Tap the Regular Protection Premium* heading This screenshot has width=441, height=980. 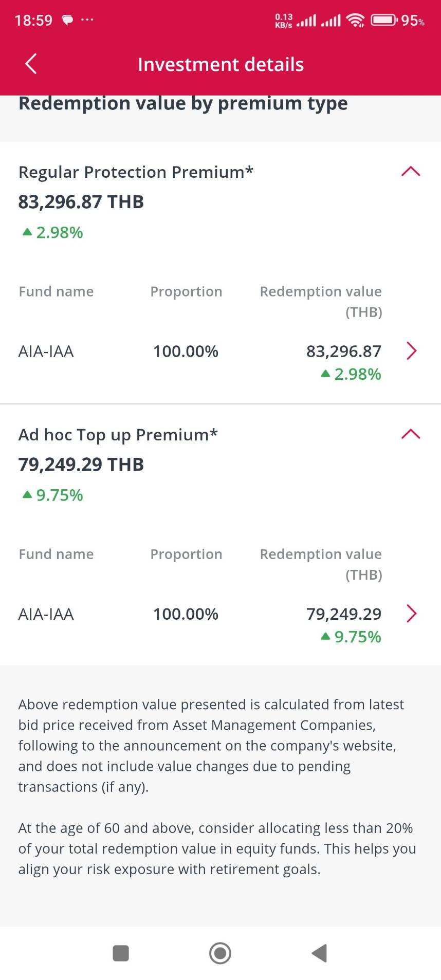pos(136,172)
